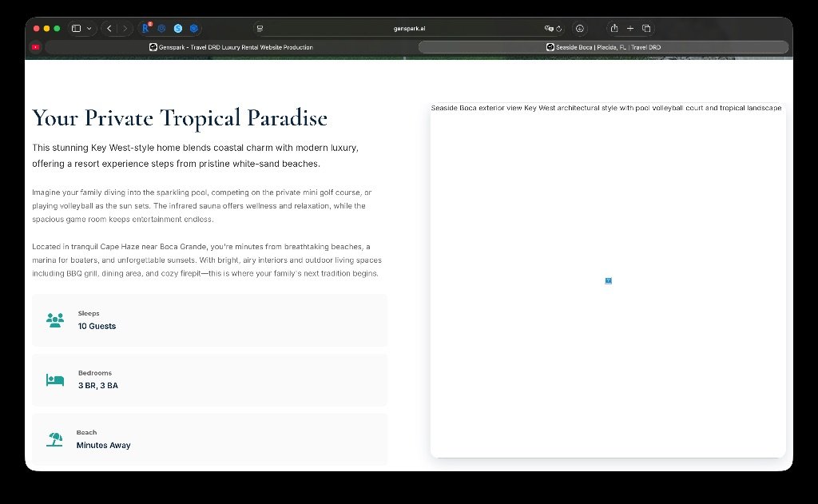Reload the page with refresh icon

click(559, 28)
